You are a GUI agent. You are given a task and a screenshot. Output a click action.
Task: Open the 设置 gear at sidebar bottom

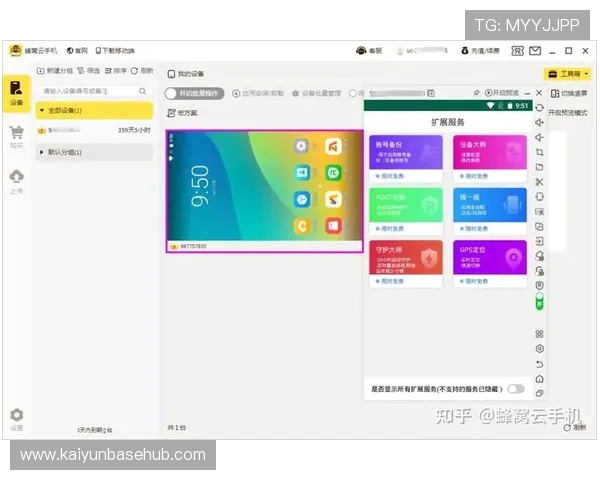point(16,419)
